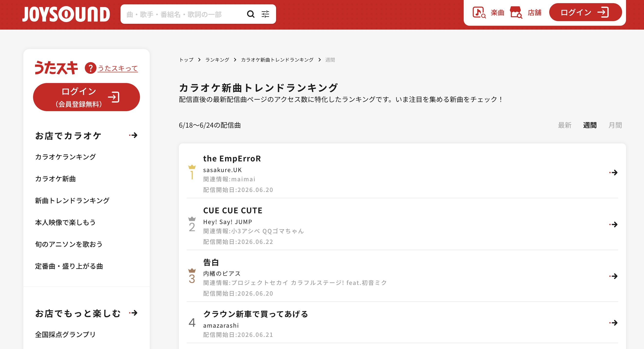Open ランキング breadcrumb link
Screen dimensions: 644x349
217,60
